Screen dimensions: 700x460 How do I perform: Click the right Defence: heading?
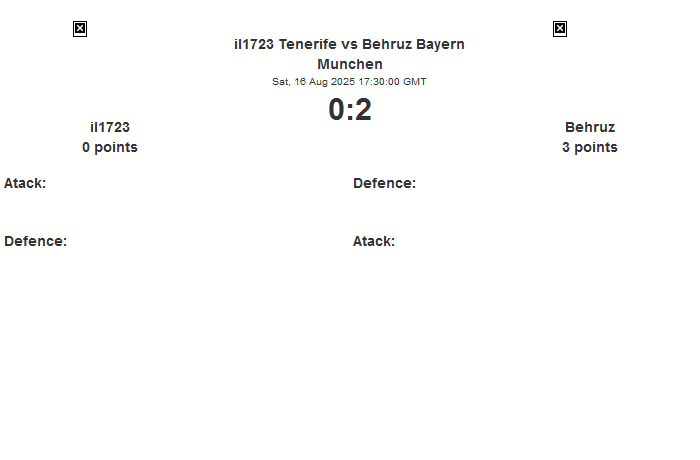tap(384, 183)
